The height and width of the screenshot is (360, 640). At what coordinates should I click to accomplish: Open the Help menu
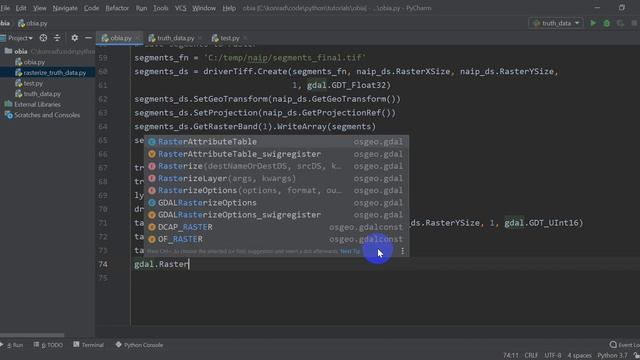point(229,8)
